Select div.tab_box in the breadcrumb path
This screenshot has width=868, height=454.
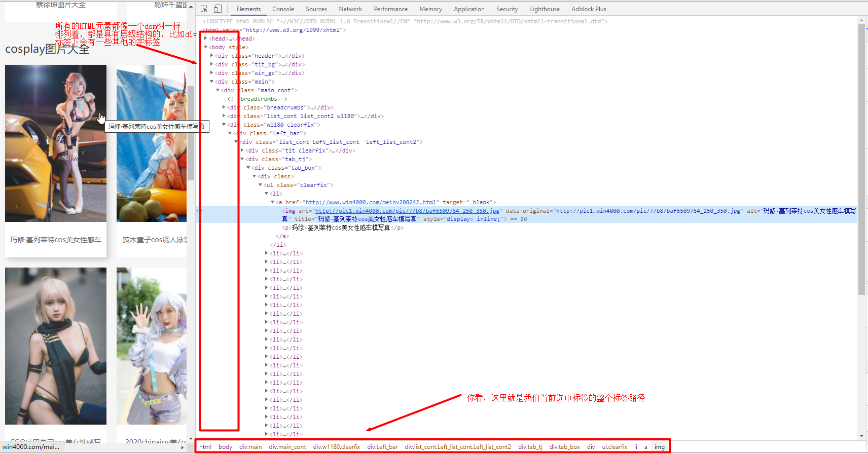[564, 447]
